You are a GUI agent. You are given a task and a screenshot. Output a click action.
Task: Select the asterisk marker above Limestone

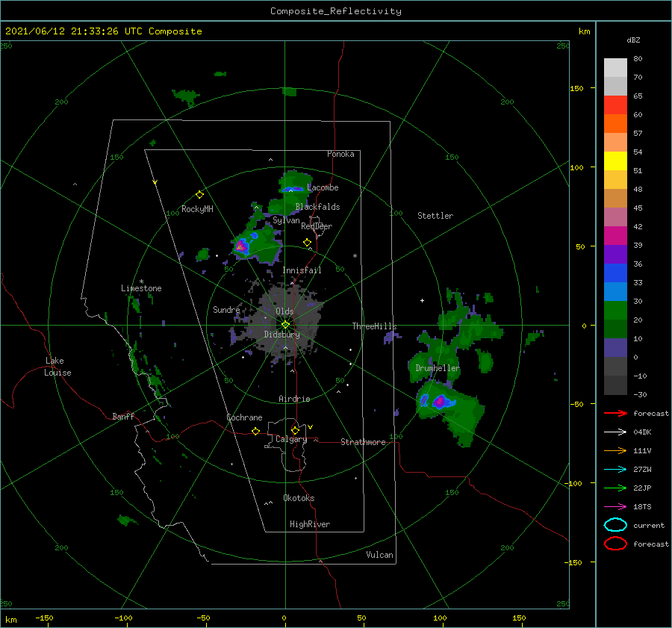[141, 282]
